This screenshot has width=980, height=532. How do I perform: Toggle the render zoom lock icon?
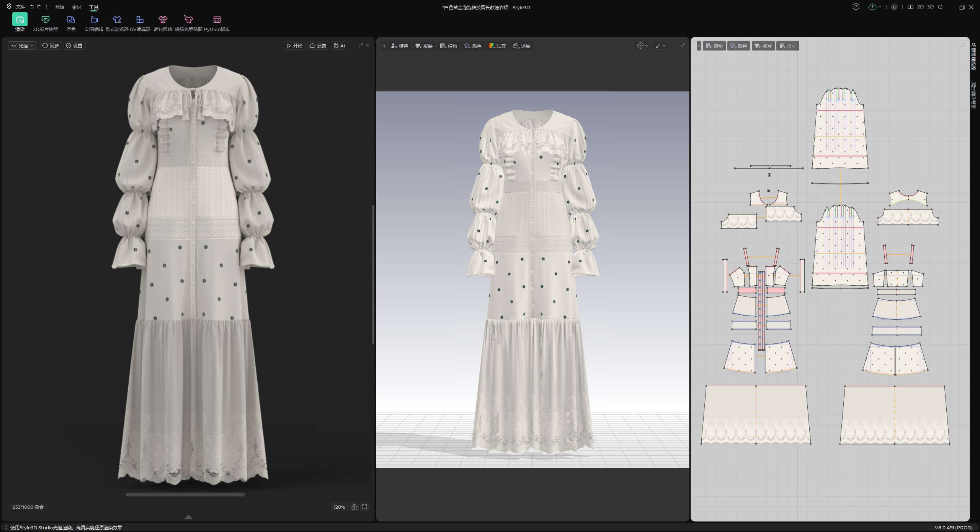click(x=354, y=507)
